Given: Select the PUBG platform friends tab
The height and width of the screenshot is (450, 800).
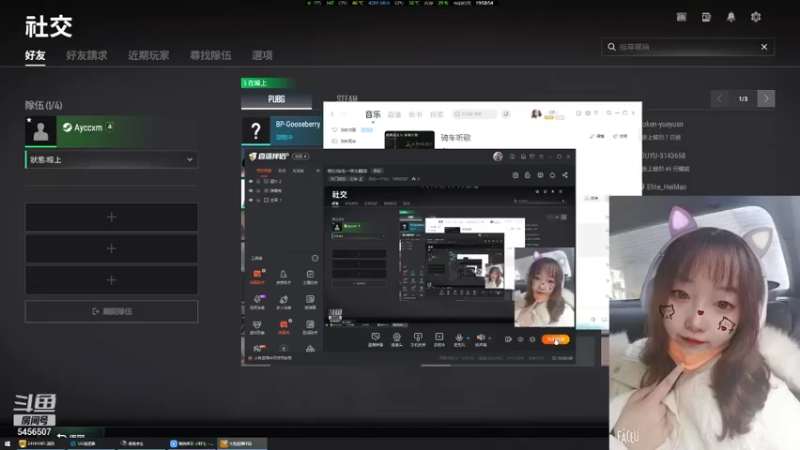Looking at the screenshot, I should point(277,99).
